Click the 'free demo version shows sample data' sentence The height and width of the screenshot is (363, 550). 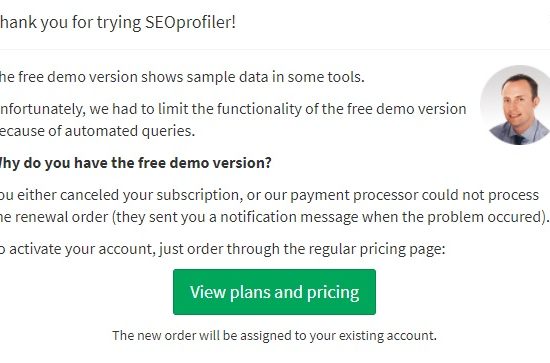(x=182, y=77)
